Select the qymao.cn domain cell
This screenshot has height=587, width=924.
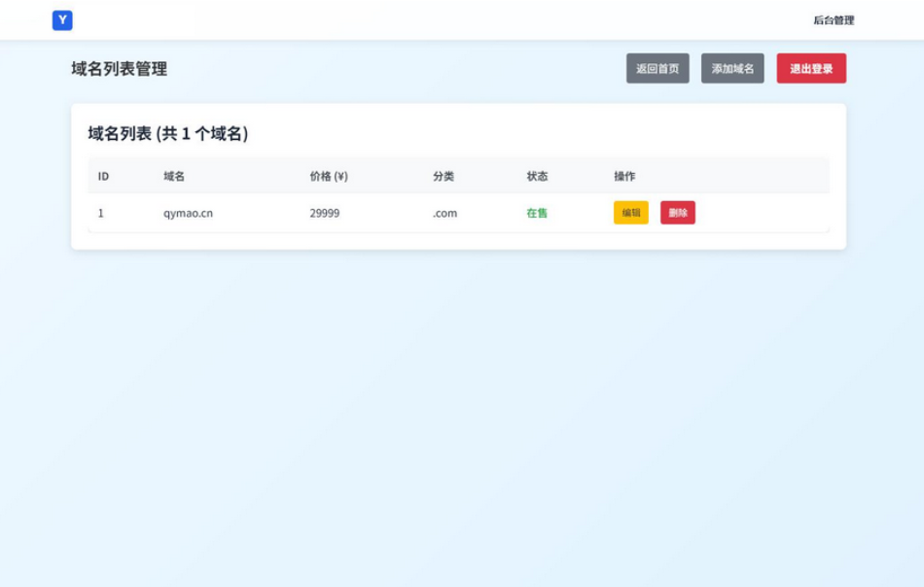tap(188, 213)
